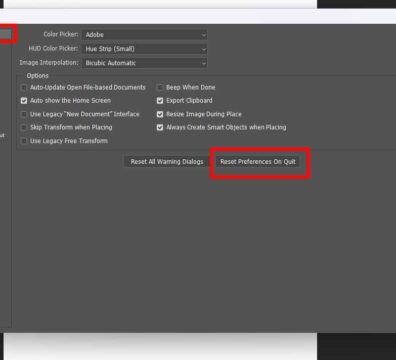Uncheck Always Create Smart Objects when Placing

(x=160, y=127)
